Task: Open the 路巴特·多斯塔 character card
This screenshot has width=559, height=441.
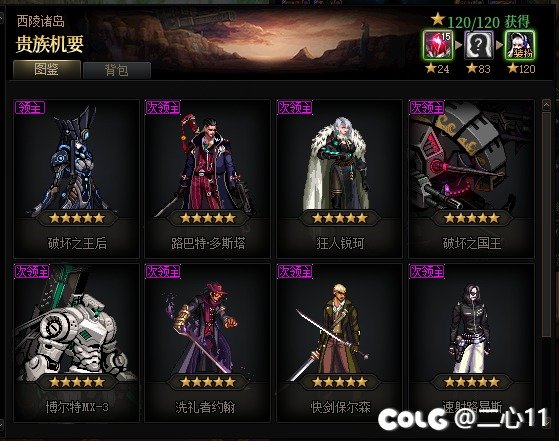Action: (x=207, y=179)
